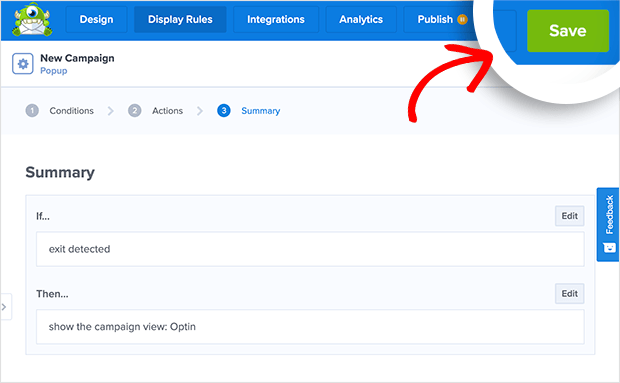
Task: Expand the collapsed left sidebar arrow
Action: 5,307
